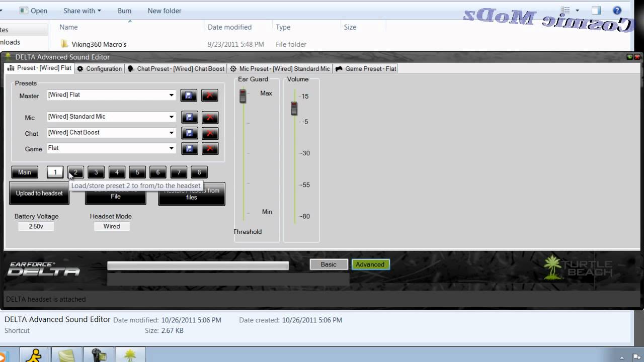
Task: Click the Viking360 Macro's folder icon
Action: point(64,44)
